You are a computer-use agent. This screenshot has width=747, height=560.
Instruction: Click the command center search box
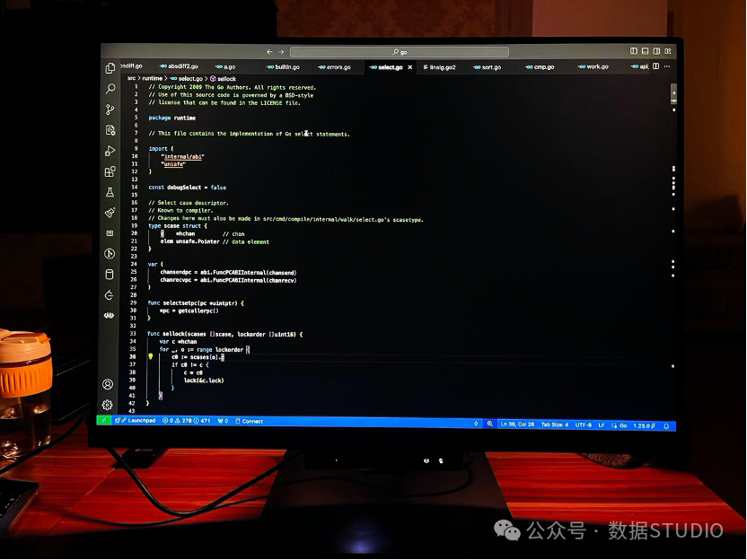(x=400, y=51)
